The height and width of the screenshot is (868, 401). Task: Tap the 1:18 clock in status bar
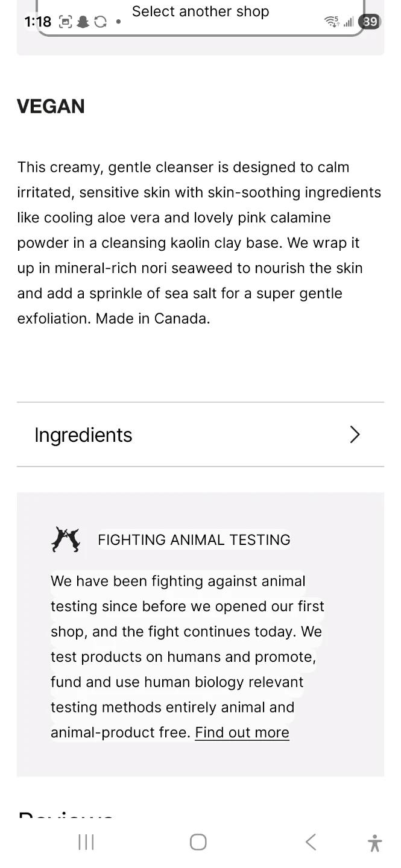click(x=37, y=22)
